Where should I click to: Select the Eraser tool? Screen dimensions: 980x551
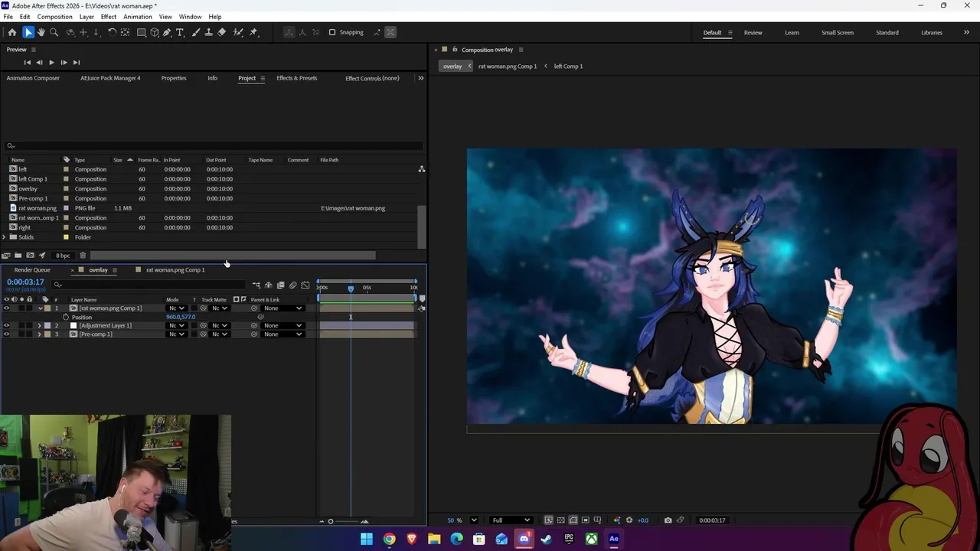222,32
